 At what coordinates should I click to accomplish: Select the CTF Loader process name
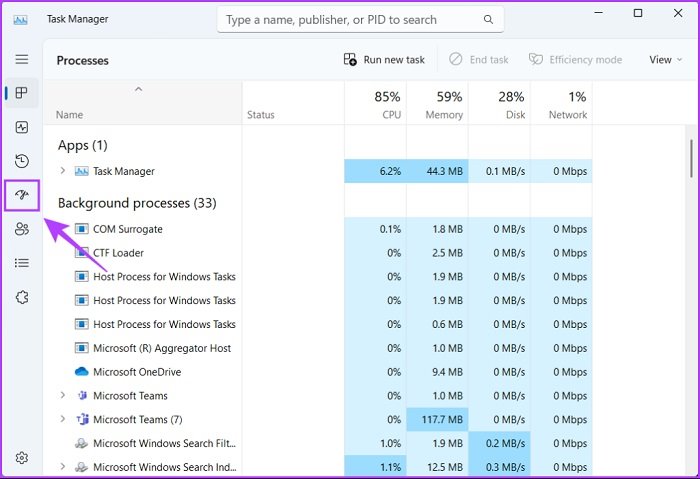click(x=118, y=253)
